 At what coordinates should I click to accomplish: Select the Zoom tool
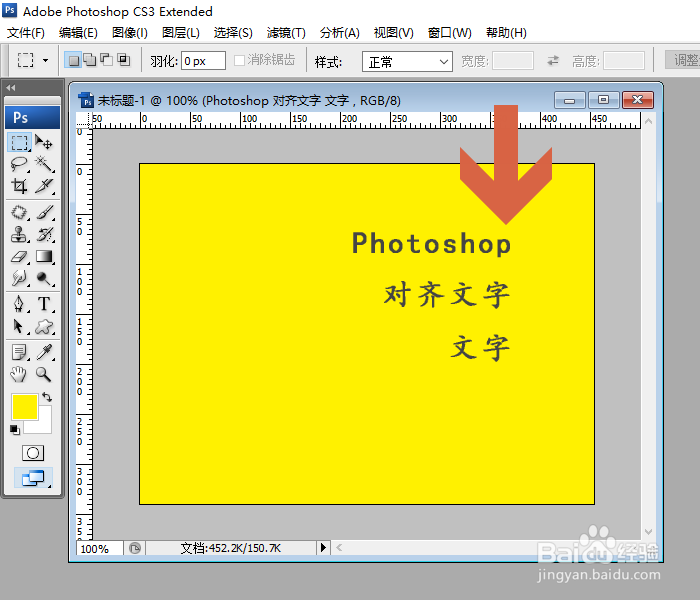(x=44, y=374)
